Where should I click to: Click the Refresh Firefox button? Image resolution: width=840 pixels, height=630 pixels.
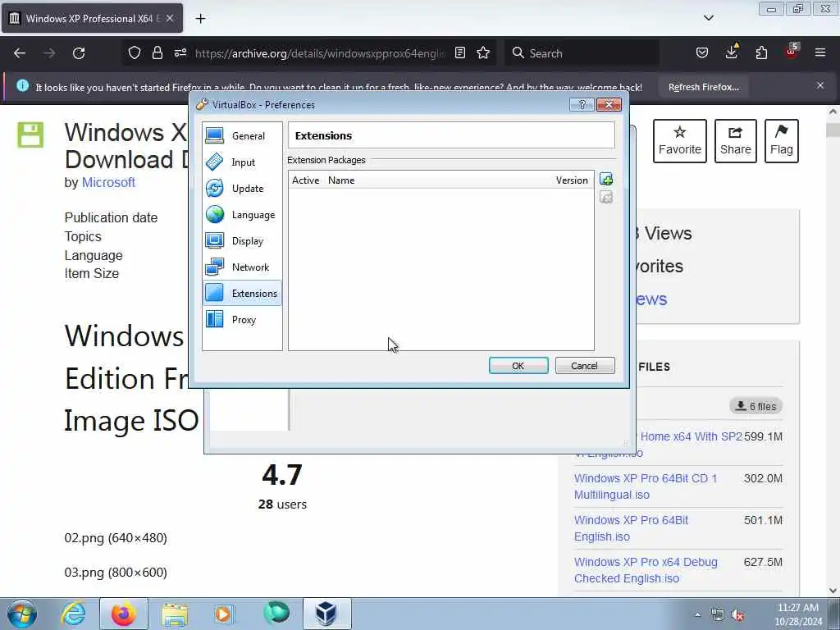tap(703, 87)
